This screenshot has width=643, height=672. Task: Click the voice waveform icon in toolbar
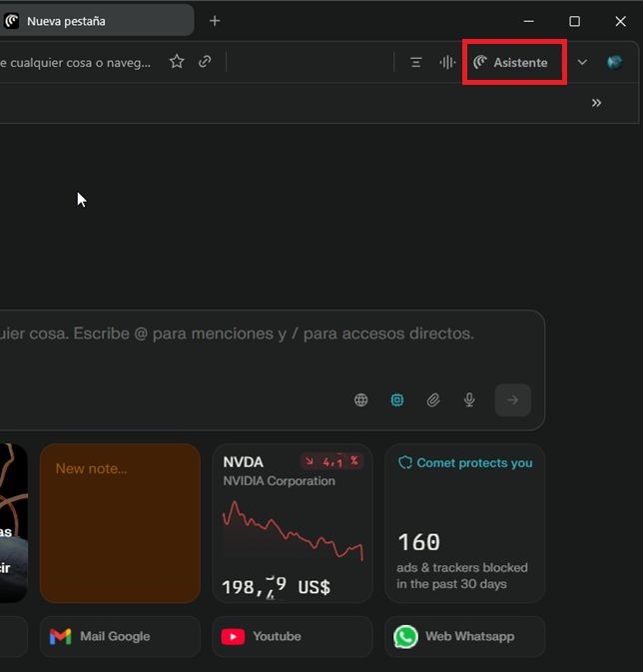[447, 62]
